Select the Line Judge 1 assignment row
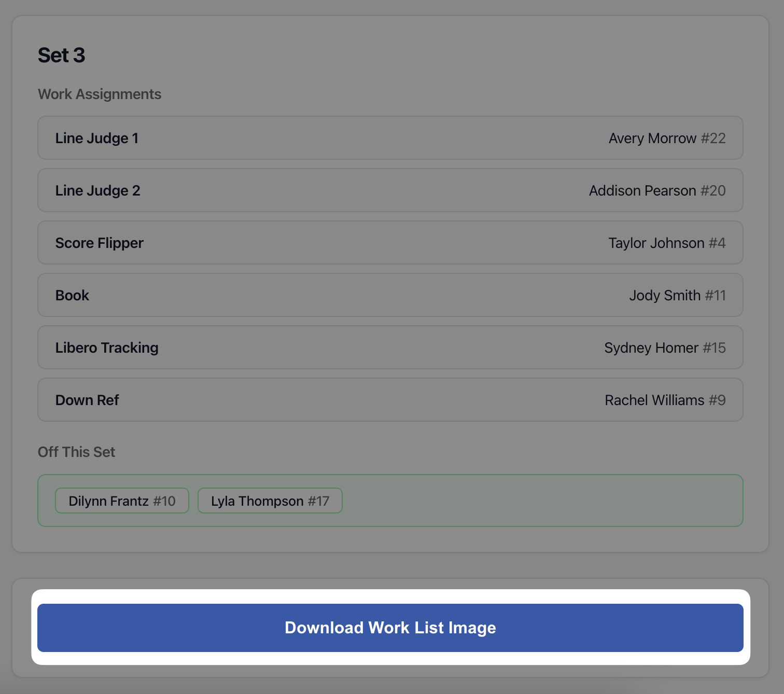The image size is (784, 694). [x=390, y=138]
